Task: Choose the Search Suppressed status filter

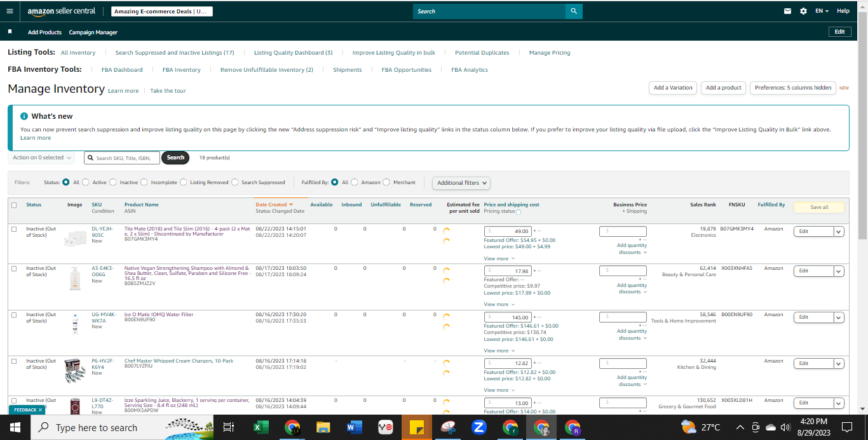Action: (x=235, y=182)
